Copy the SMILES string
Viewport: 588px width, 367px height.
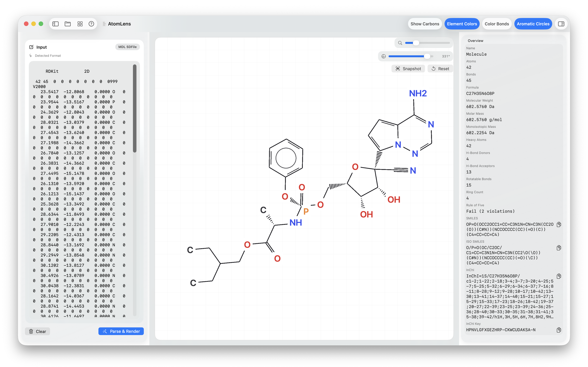pos(559,224)
